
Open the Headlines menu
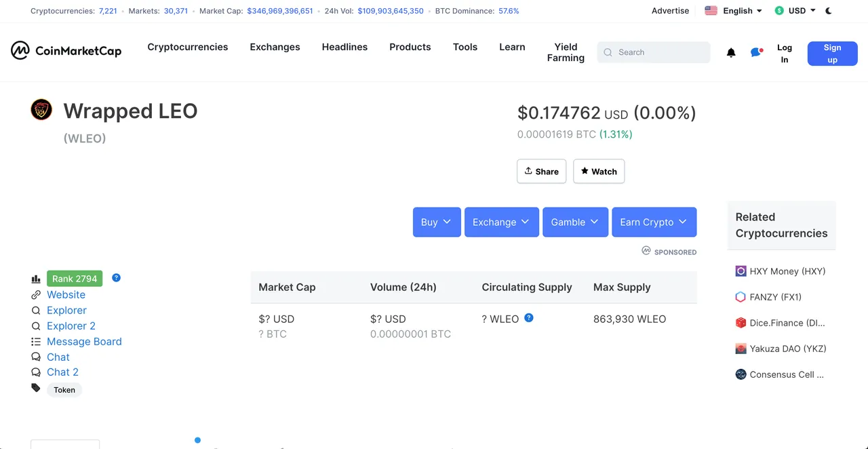(x=344, y=47)
